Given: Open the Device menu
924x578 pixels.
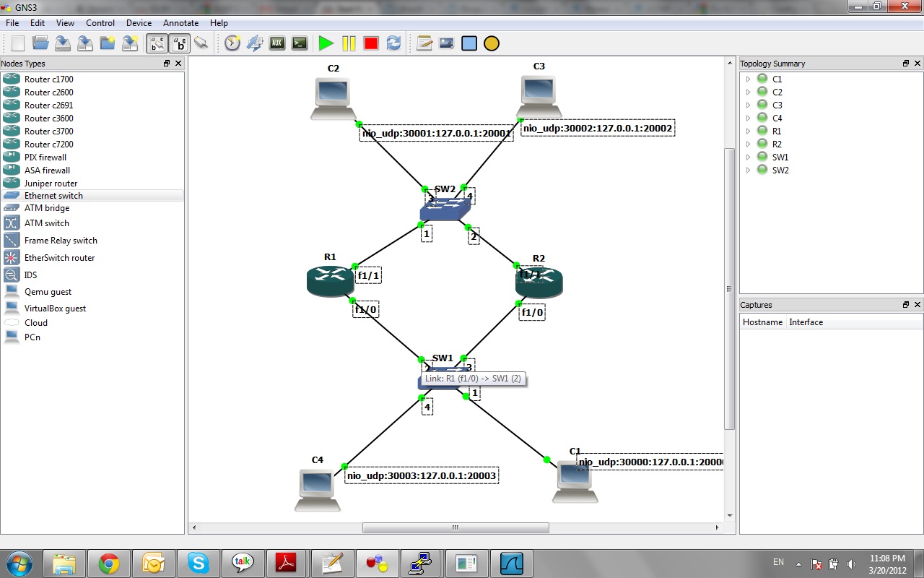Looking at the screenshot, I should pyautogui.click(x=139, y=23).
